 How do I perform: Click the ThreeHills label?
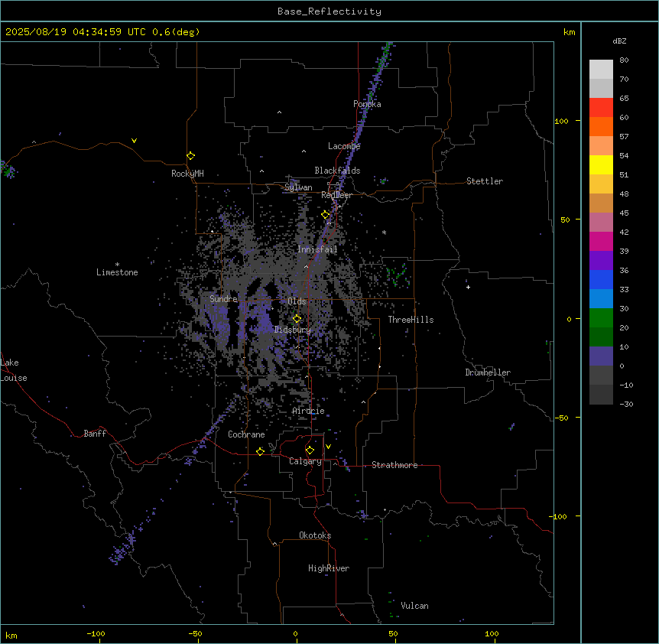point(411,320)
